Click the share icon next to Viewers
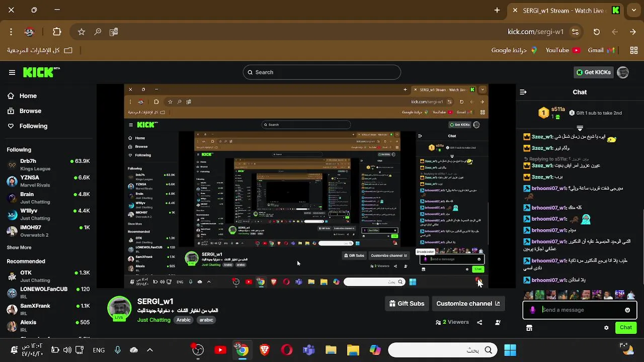Viewport: 644px width, 362px height. tap(479, 322)
